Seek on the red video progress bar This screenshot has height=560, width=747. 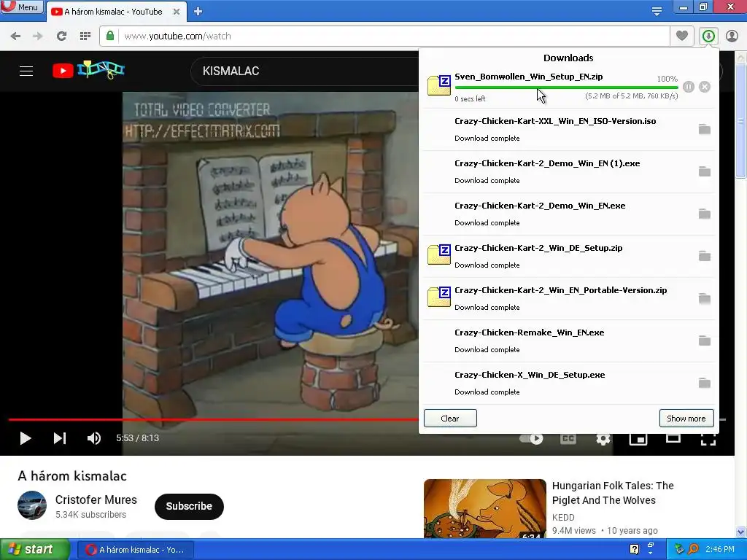(214, 419)
